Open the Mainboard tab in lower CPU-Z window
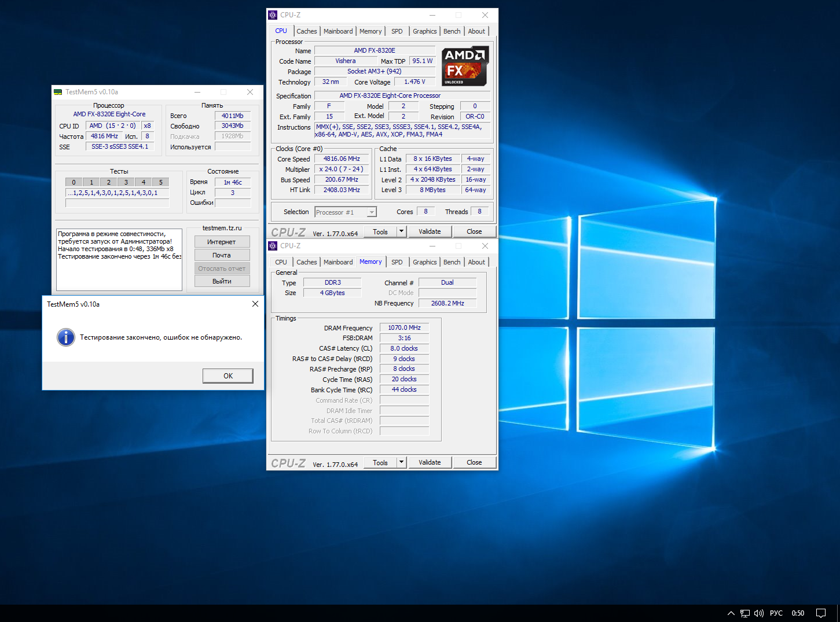Screen dimensions: 840x622 tap(338, 262)
